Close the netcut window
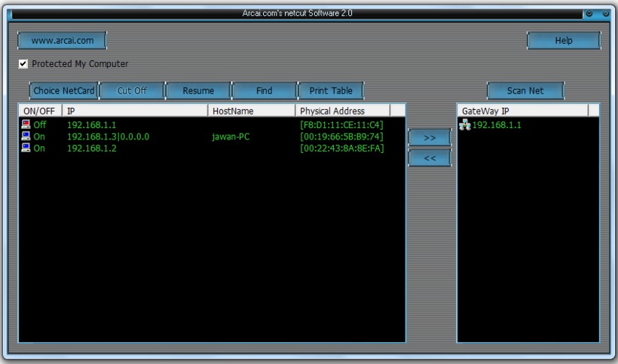 coord(606,14)
